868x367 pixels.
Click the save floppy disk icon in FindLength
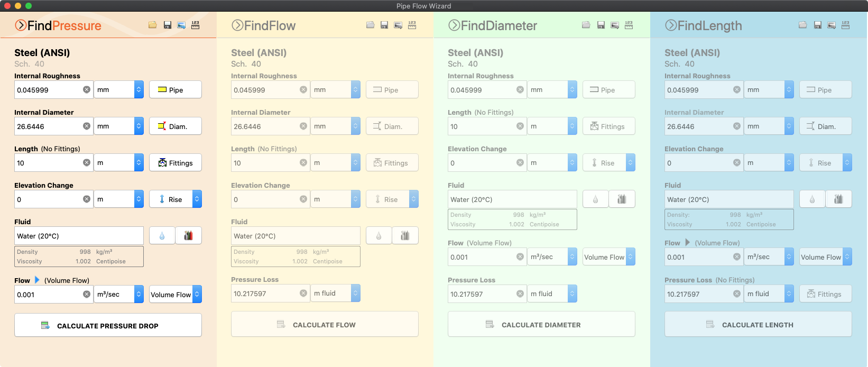click(818, 25)
